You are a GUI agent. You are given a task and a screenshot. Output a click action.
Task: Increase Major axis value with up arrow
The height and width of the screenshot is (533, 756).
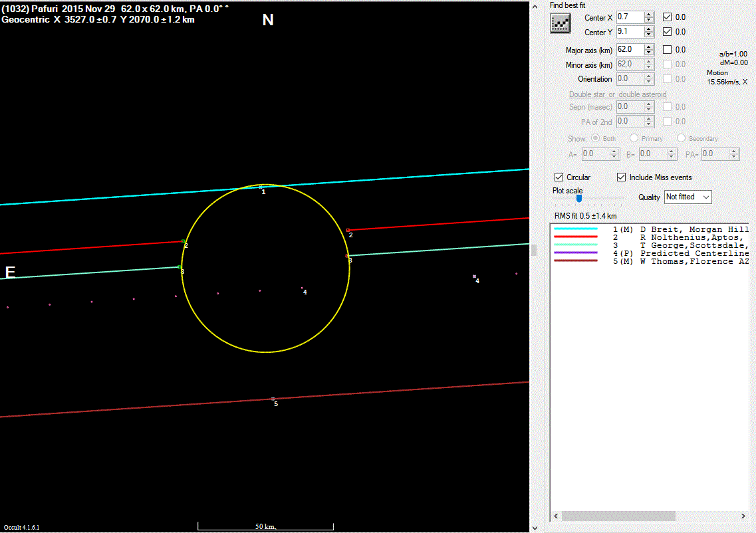(649, 47)
